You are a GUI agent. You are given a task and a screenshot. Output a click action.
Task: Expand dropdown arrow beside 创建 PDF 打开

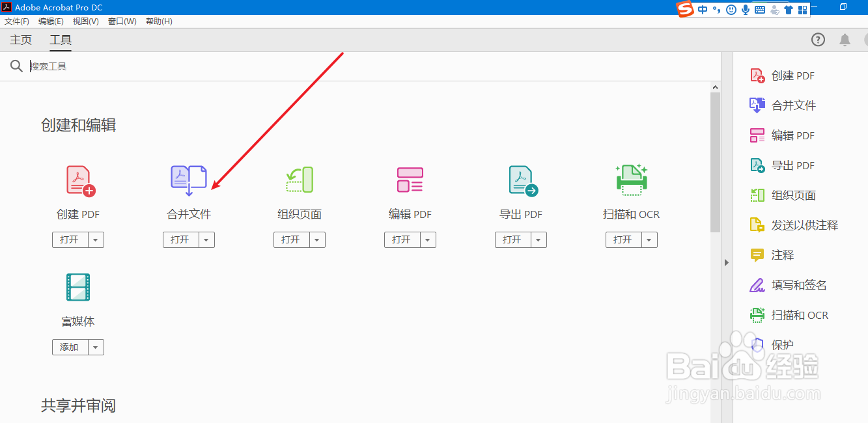coord(96,239)
